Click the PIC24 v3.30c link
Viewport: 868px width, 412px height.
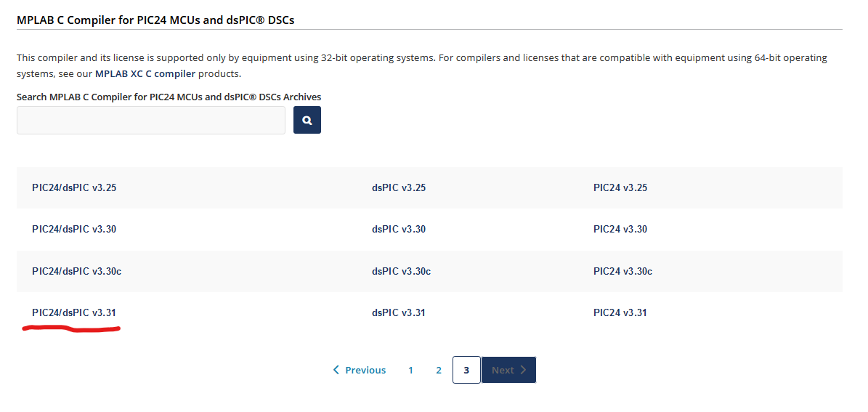pyautogui.click(x=622, y=271)
